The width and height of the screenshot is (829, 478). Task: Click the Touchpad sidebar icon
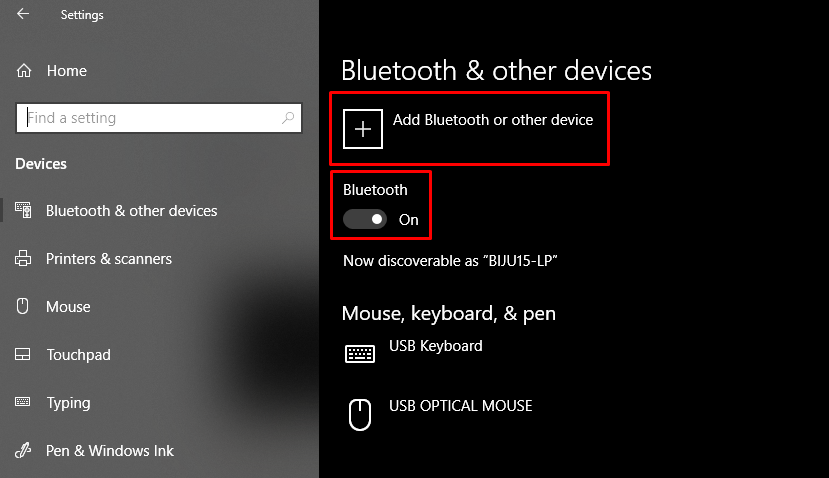coord(24,355)
